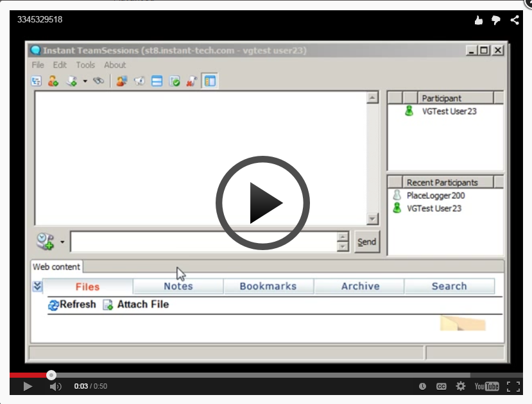Enter fullscreen with the fullscreen icon
The height and width of the screenshot is (404, 532).
click(x=513, y=387)
